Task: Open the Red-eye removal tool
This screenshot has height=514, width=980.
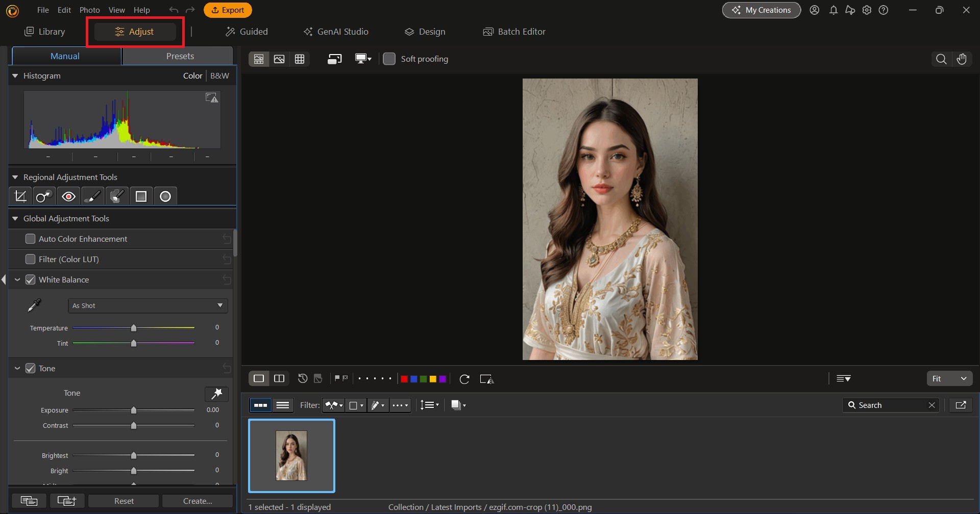Action: [x=68, y=196]
